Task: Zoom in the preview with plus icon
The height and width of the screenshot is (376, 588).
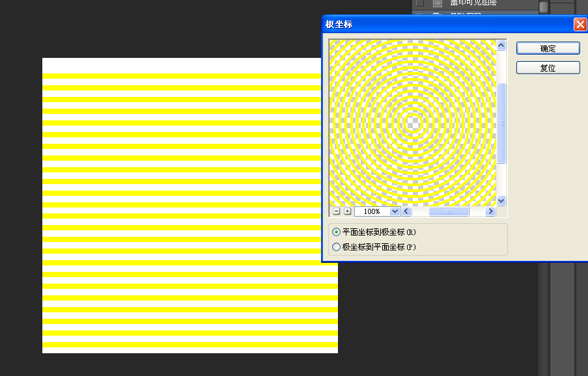Action: click(348, 211)
